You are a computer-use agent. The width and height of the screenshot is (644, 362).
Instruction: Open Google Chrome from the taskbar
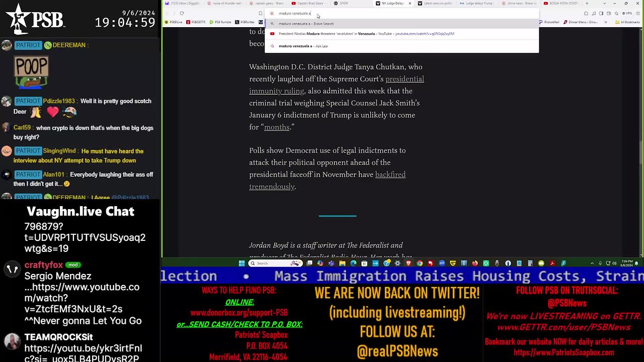click(x=420, y=263)
